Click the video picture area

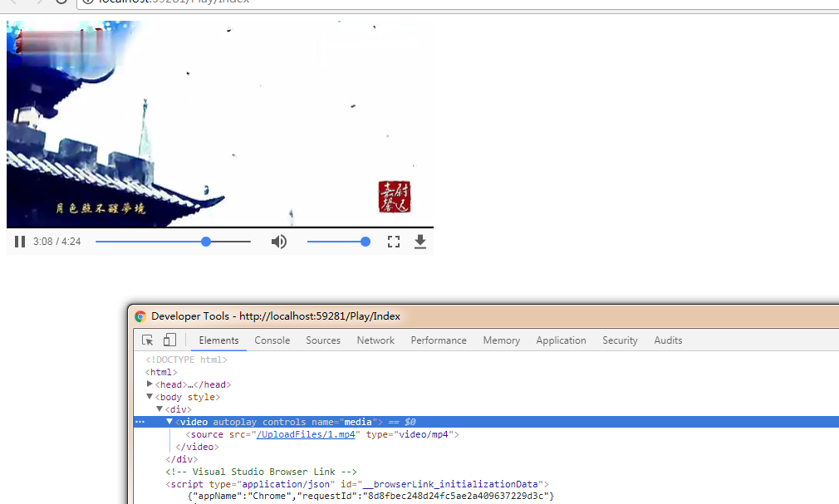coord(220,124)
